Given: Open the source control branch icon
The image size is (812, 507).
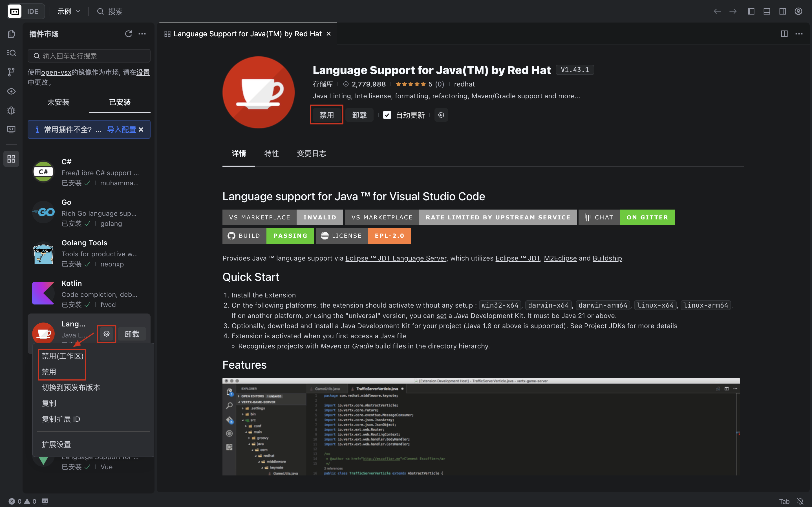Looking at the screenshot, I should click(11, 72).
